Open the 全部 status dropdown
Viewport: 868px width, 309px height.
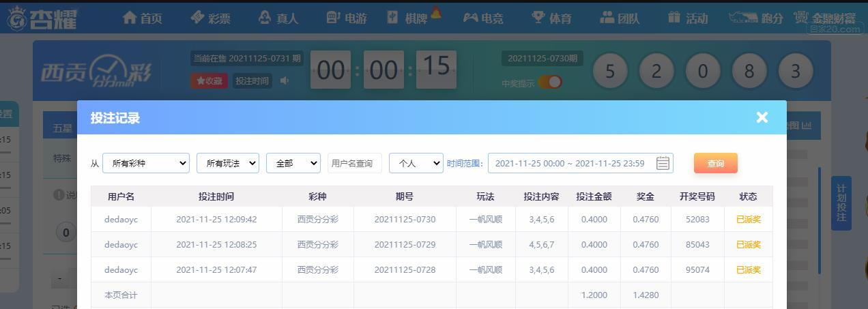tap(293, 163)
